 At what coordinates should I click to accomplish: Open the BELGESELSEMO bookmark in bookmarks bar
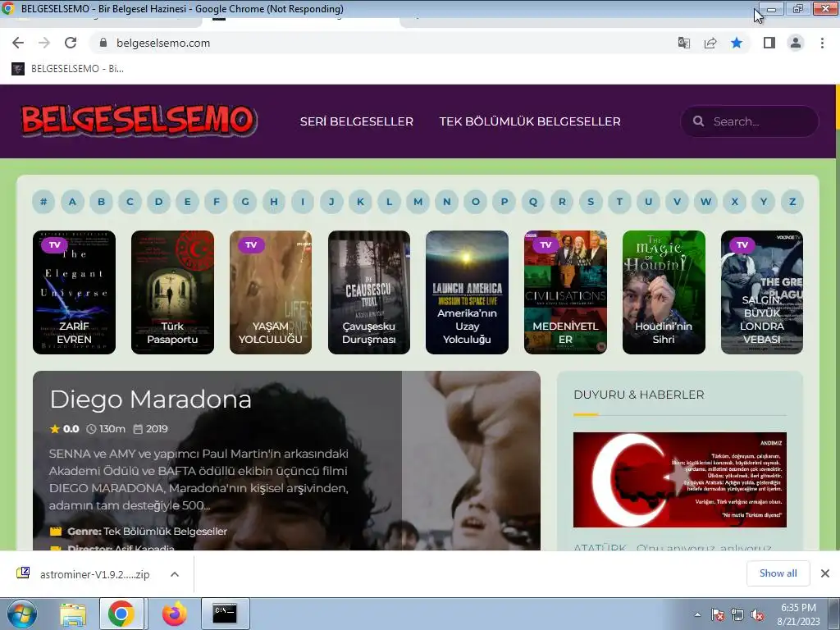pos(67,69)
